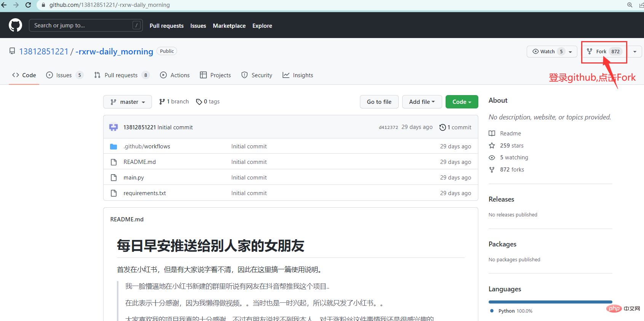Switch to the Issues tab
644x321 pixels.
[64, 75]
